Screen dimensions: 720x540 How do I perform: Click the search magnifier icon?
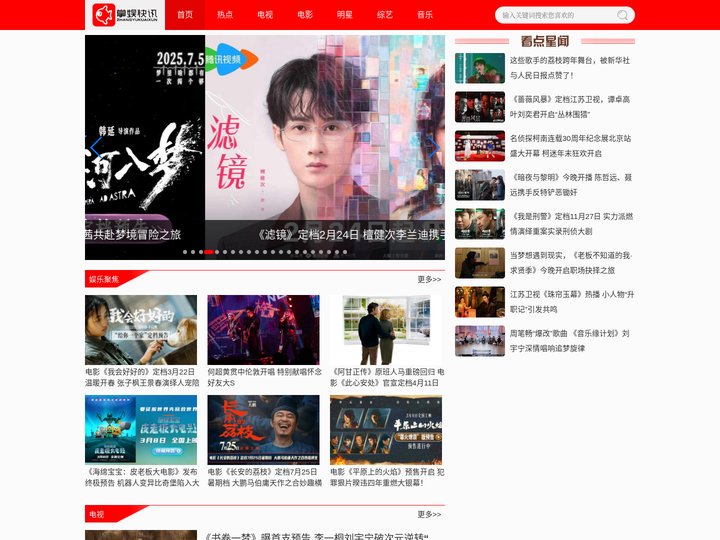coord(623,15)
